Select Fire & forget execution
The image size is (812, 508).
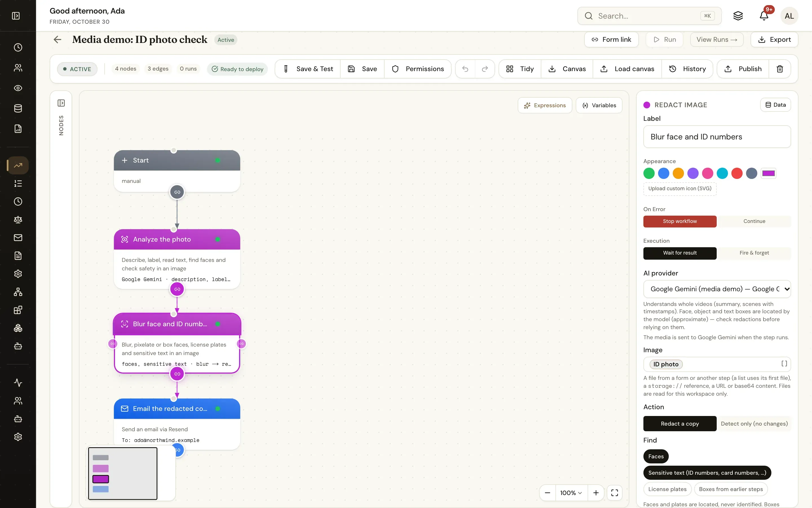(x=754, y=253)
